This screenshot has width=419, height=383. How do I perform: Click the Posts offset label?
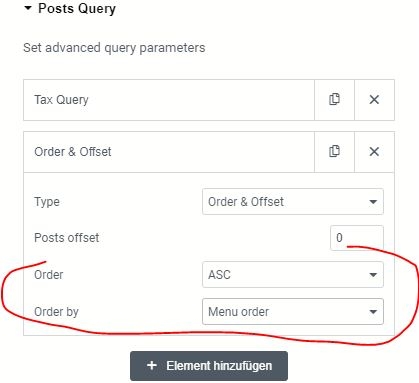pos(67,238)
